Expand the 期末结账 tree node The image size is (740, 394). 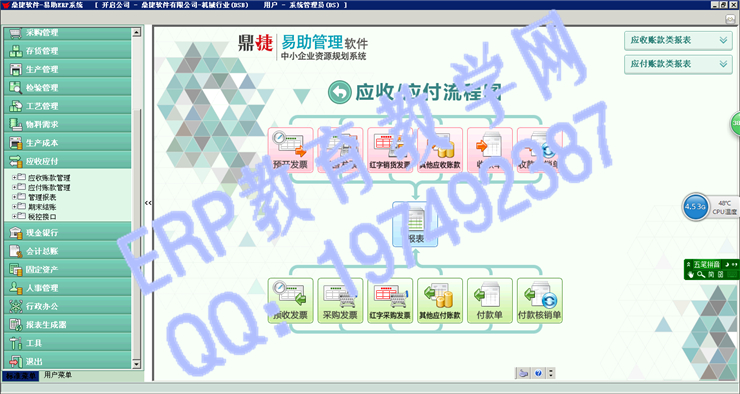[14, 207]
